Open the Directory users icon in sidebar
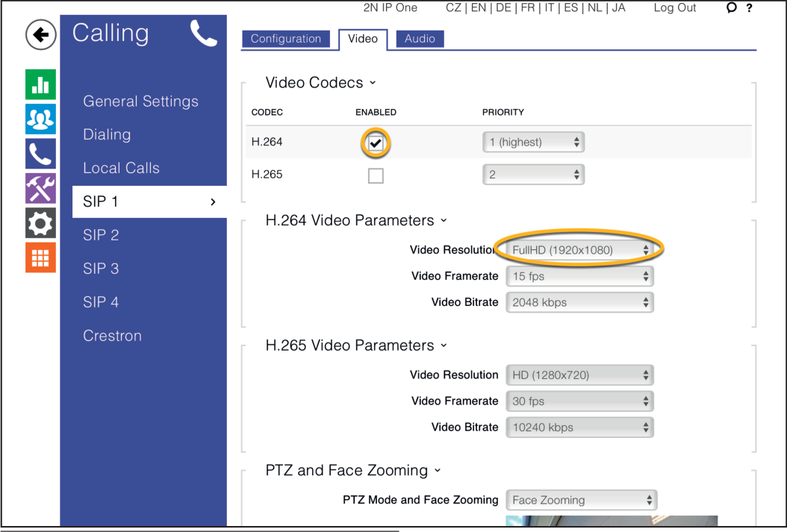This screenshot has height=532, width=787. (40, 119)
